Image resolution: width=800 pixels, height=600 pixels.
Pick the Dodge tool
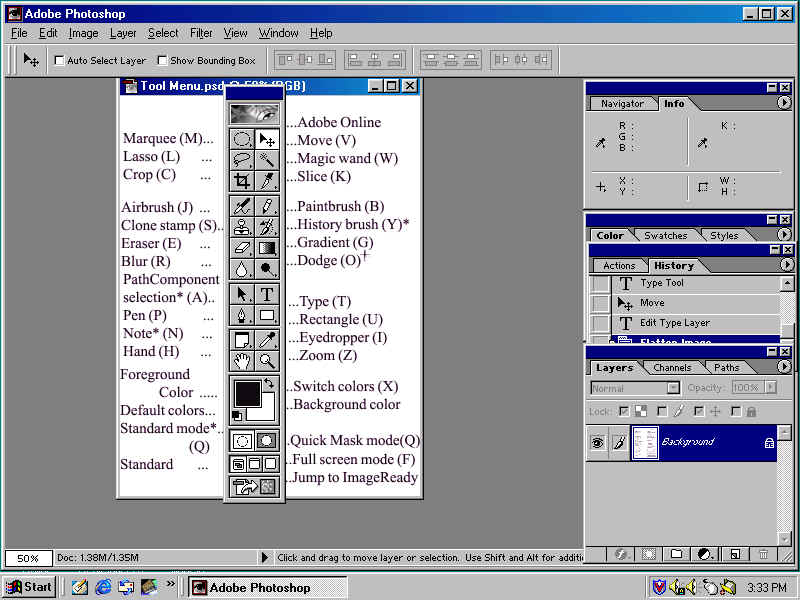[x=267, y=269]
